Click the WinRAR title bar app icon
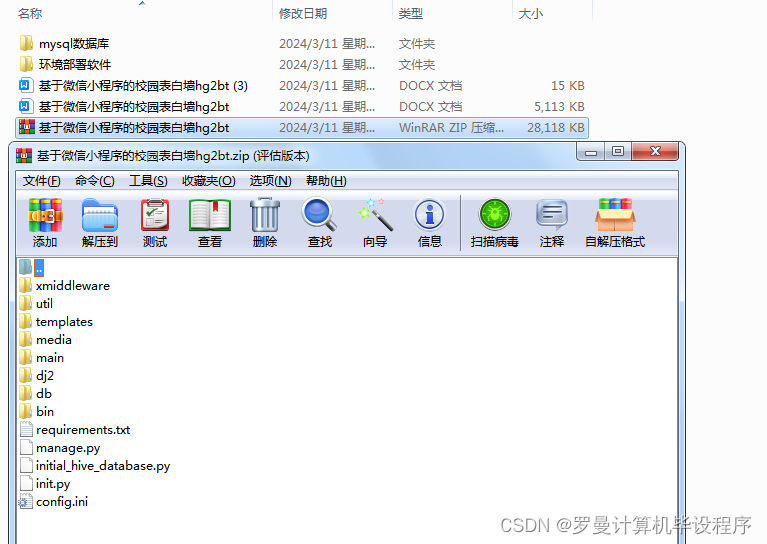The width and height of the screenshot is (767, 544). click(24, 156)
